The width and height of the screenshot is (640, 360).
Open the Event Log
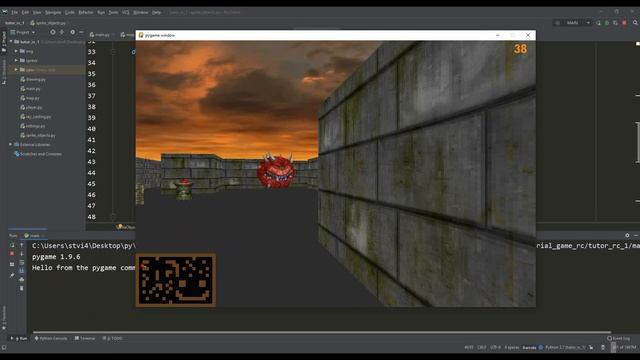[618, 338]
